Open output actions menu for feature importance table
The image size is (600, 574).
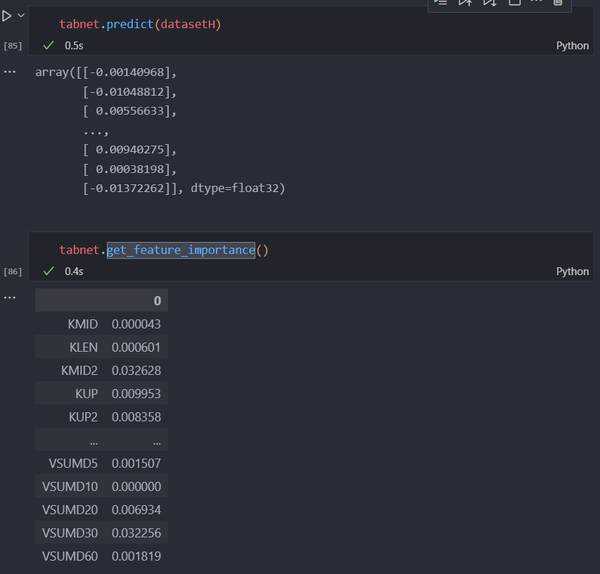point(10,297)
